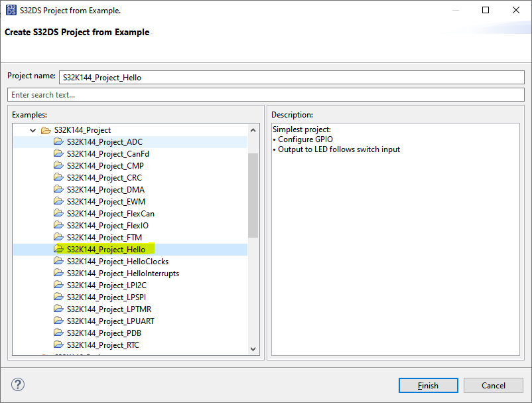Screen dimensions: 532x403
Task: Choose S32K144_Project_LPTMR example
Action: pos(109,309)
